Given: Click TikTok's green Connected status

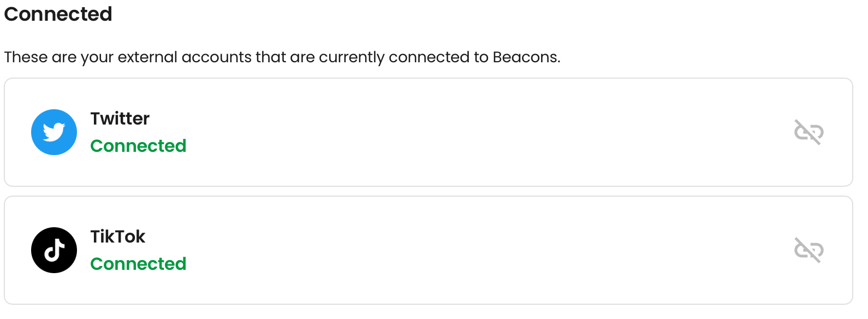Looking at the screenshot, I should pos(138,264).
